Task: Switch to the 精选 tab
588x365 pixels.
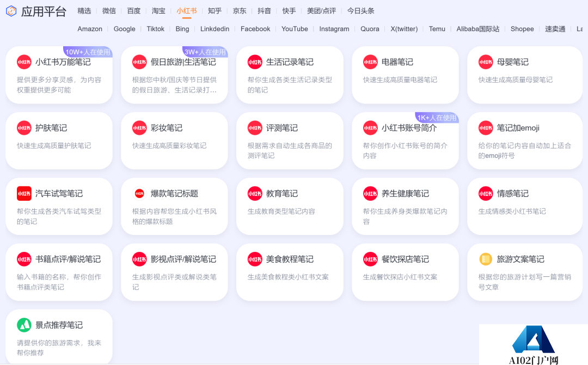Action: tap(84, 11)
